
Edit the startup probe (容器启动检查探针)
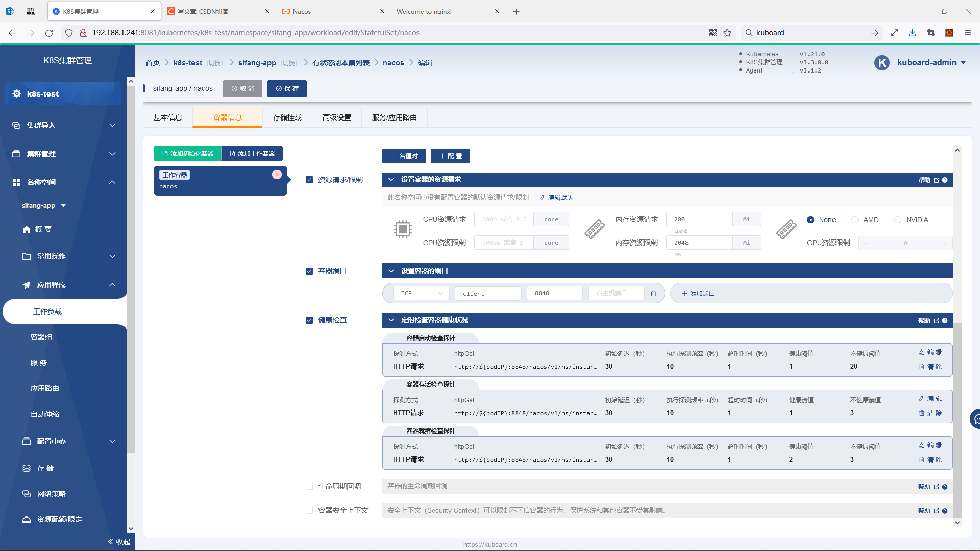(x=930, y=352)
